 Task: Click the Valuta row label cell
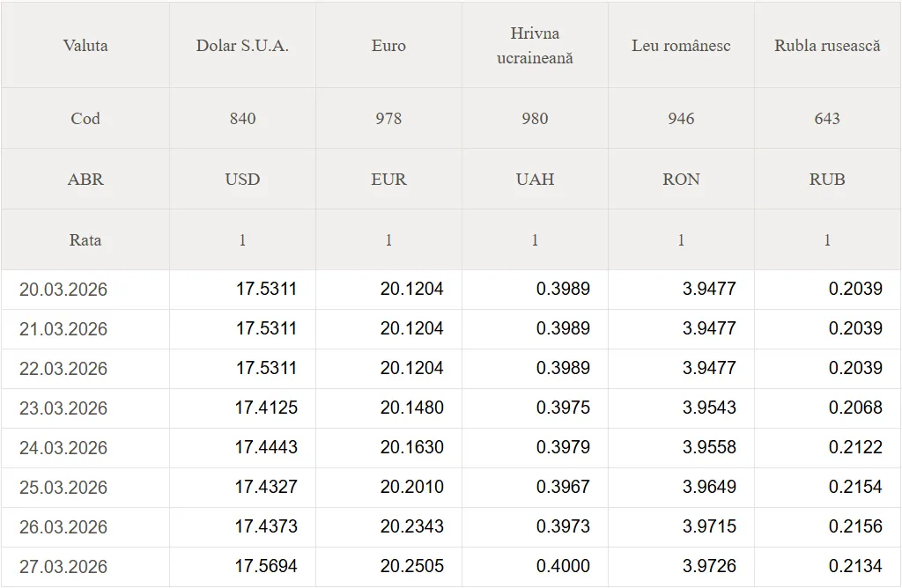tap(85, 46)
